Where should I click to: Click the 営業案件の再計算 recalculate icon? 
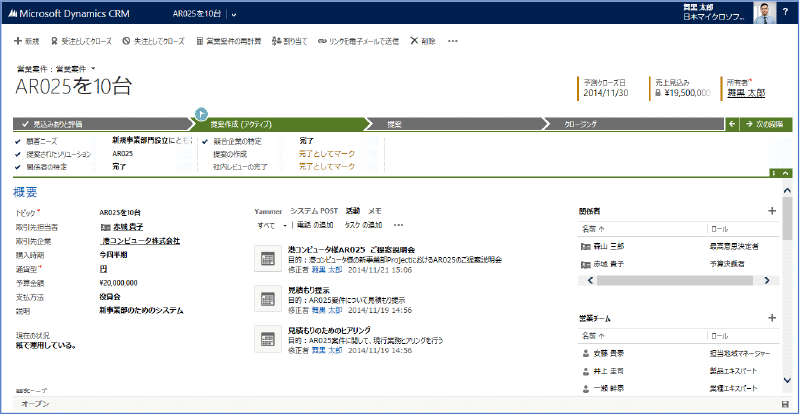click(x=200, y=41)
